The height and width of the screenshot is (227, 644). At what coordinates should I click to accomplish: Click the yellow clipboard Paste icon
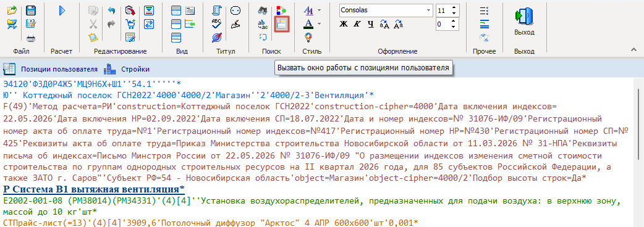point(93,38)
